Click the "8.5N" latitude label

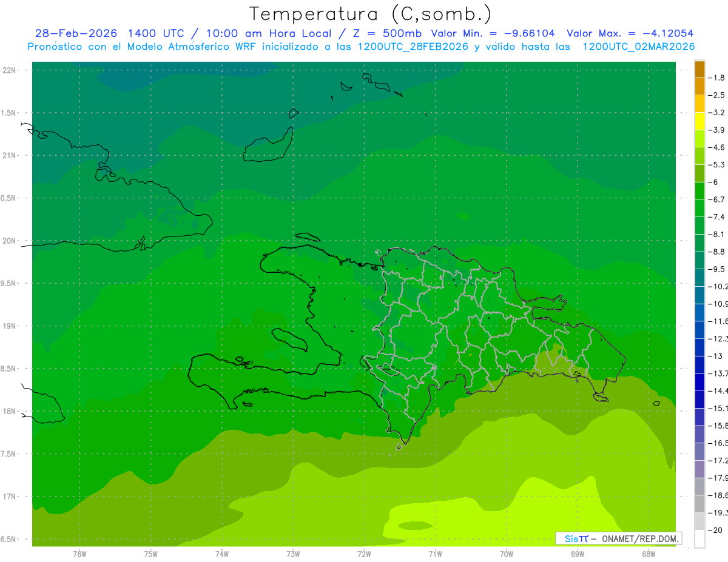[x=8, y=369]
